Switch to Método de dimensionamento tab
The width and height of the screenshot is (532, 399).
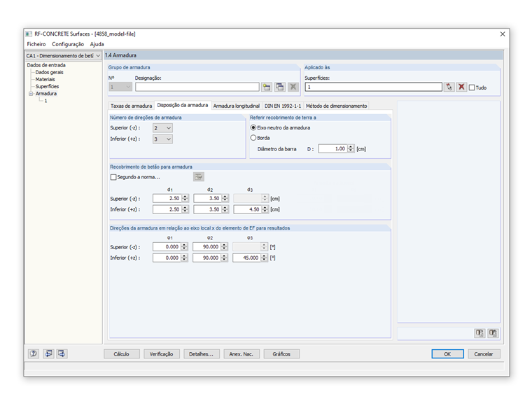(x=336, y=106)
